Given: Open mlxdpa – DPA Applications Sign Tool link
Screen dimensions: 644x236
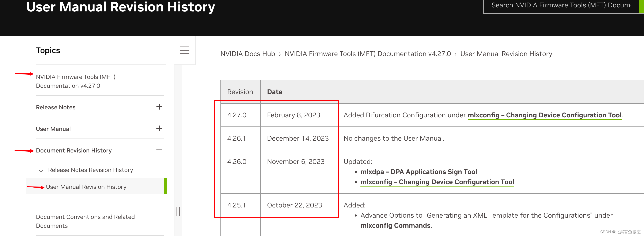Looking at the screenshot, I should [x=418, y=172].
